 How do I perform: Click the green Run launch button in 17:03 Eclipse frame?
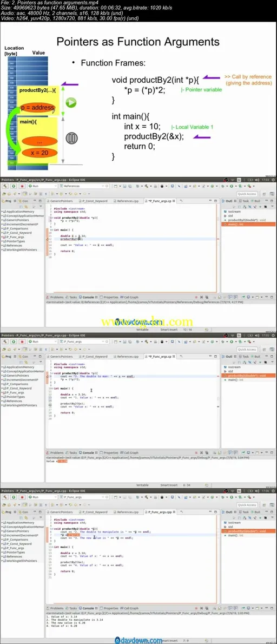(14, 186)
